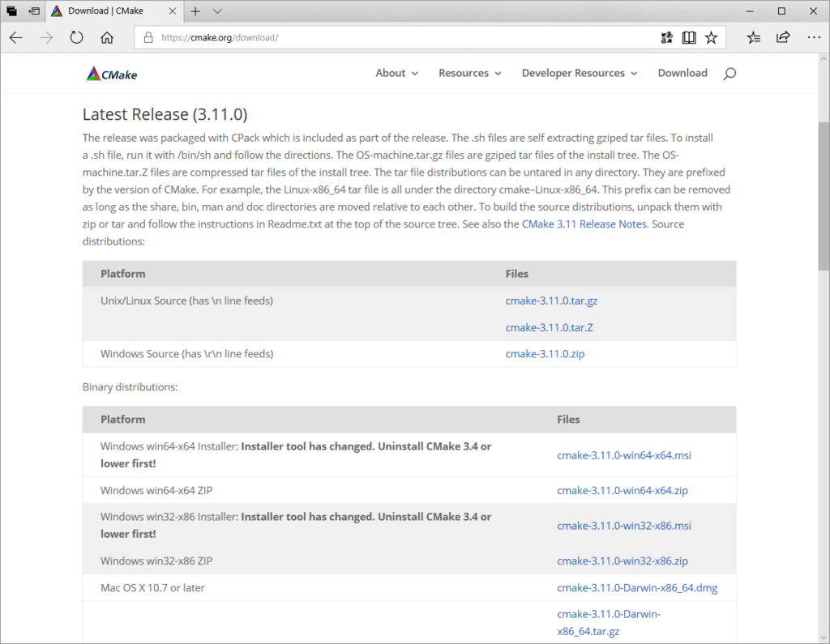
Task: Click the Binary distributions: text
Action: [130, 387]
